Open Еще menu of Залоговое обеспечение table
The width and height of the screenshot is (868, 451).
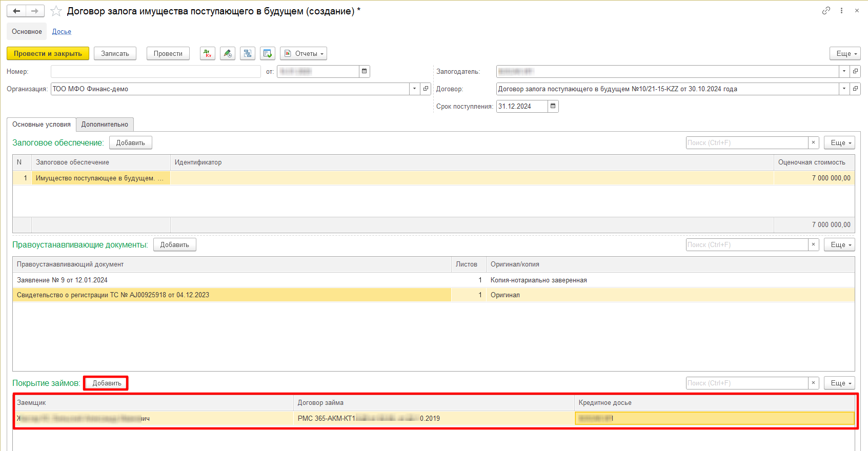tap(839, 142)
